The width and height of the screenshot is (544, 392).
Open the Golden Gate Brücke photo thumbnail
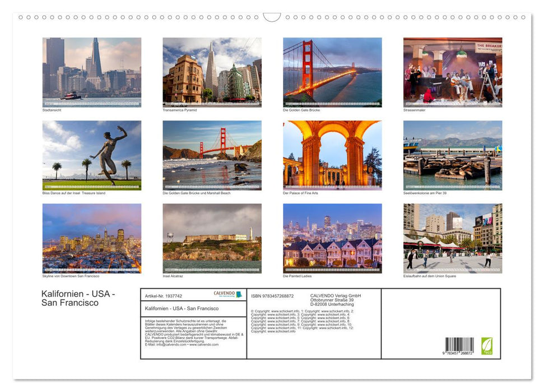click(332, 73)
